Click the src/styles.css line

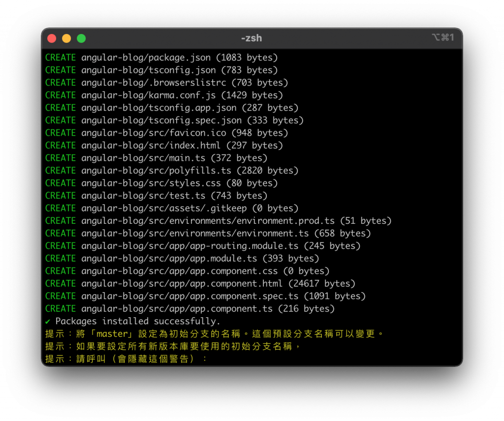[161, 183]
